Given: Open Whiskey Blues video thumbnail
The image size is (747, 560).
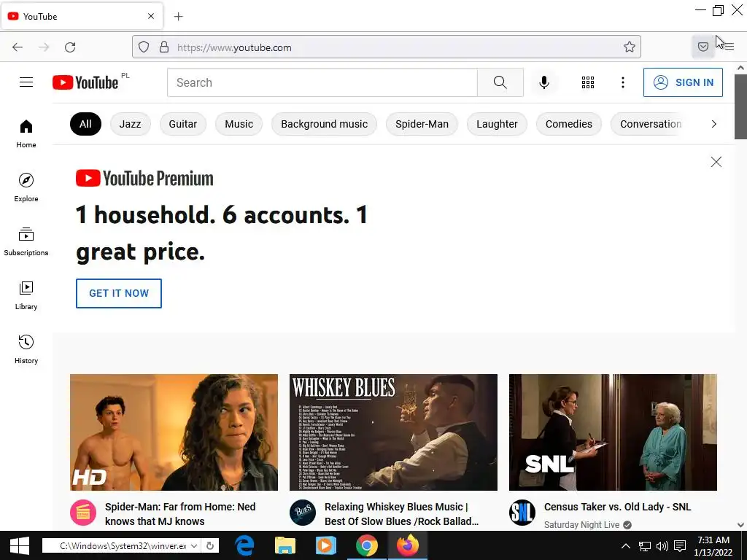Looking at the screenshot, I should tap(393, 432).
